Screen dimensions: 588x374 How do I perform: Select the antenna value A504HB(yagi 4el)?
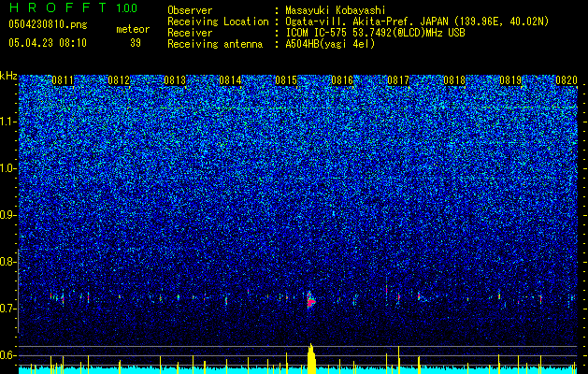coord(330,44)
